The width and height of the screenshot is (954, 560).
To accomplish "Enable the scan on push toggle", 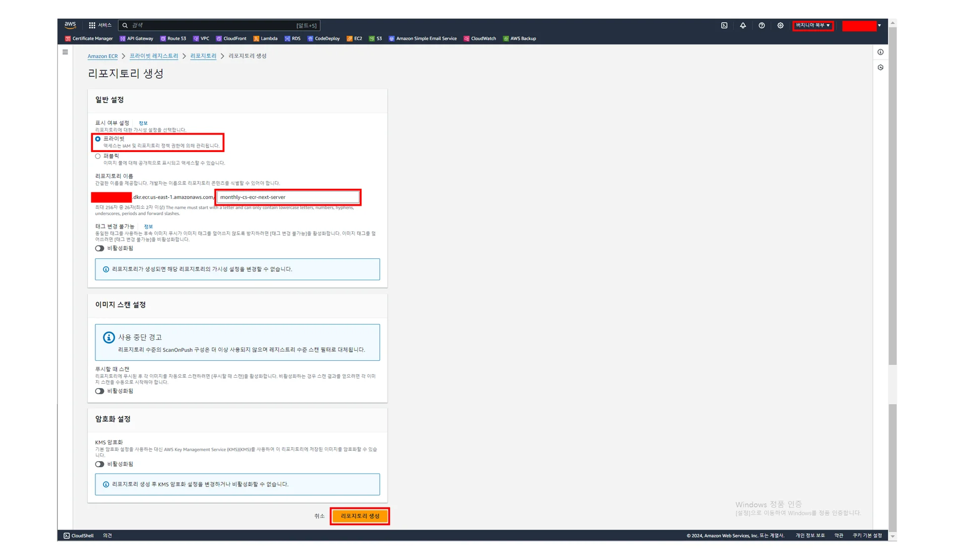I will coord(100,391).
